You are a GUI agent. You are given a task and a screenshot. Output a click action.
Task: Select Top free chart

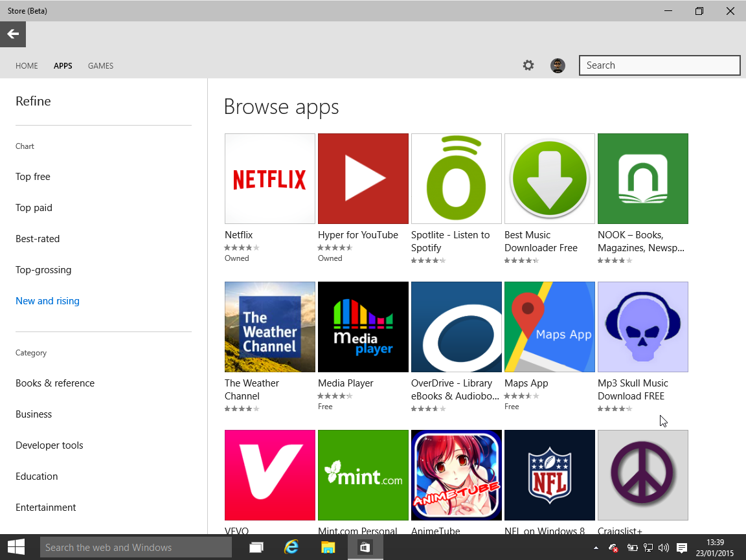[33, 177]
